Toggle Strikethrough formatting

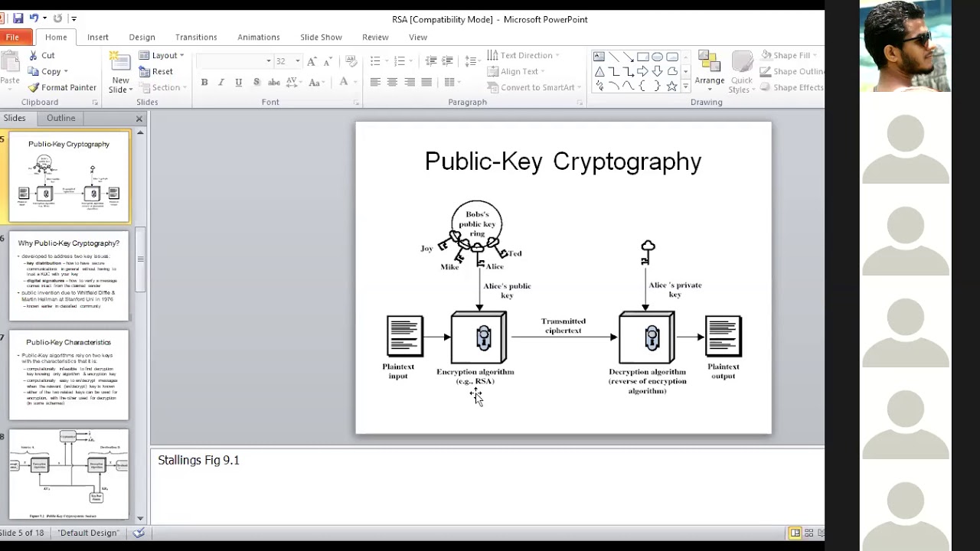click(274, 82)
